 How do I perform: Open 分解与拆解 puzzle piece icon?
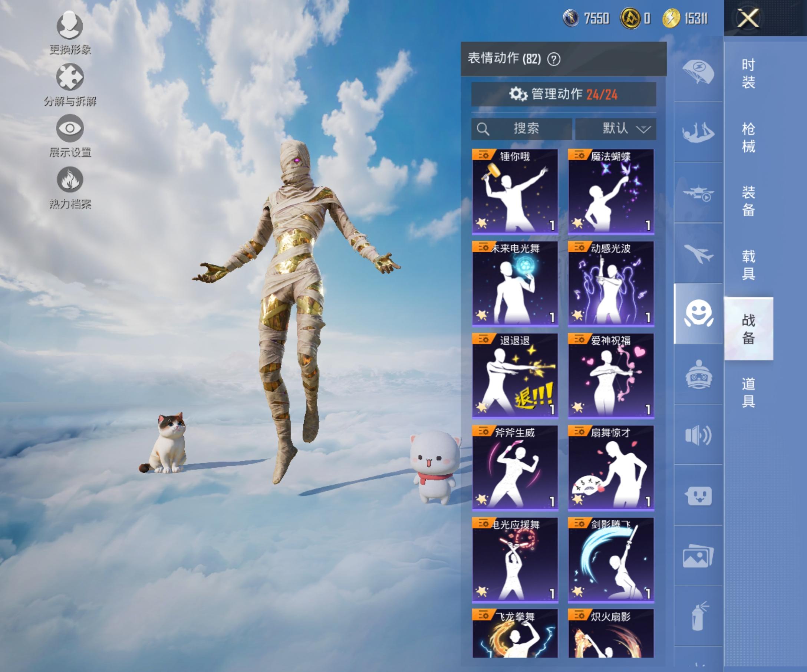pos(70,77)
